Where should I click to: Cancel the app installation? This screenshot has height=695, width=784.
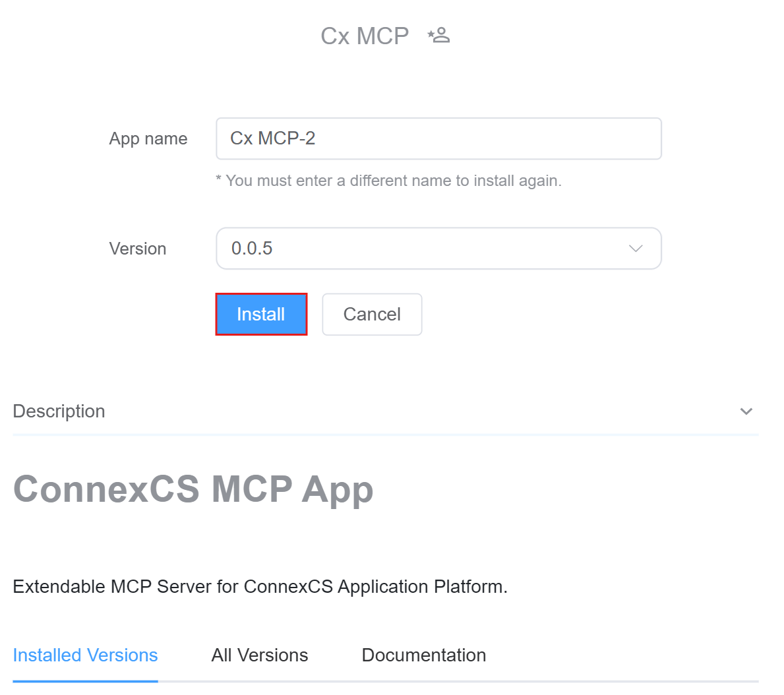[372, 315]
